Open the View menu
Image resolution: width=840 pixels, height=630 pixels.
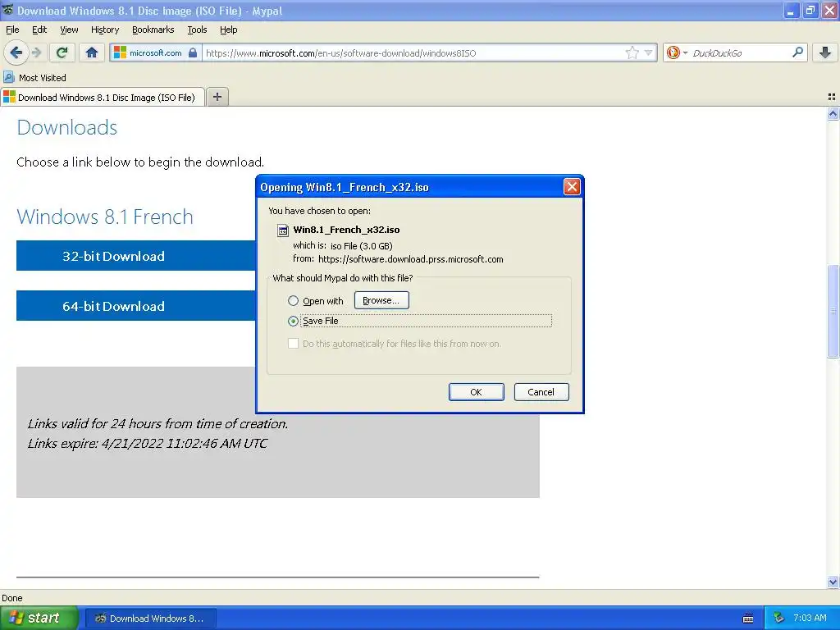(x=69, y=30)
